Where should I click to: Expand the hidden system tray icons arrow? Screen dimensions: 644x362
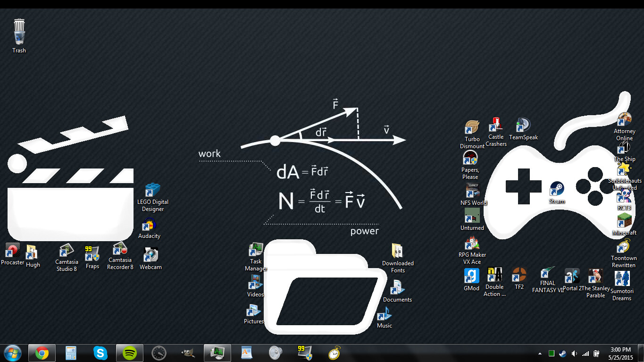[x=540, y=353]
